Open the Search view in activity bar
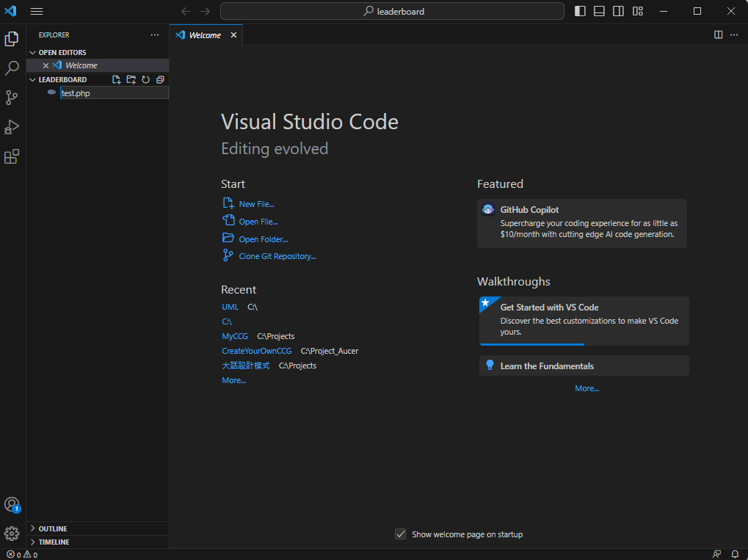 tap(12, 68)
